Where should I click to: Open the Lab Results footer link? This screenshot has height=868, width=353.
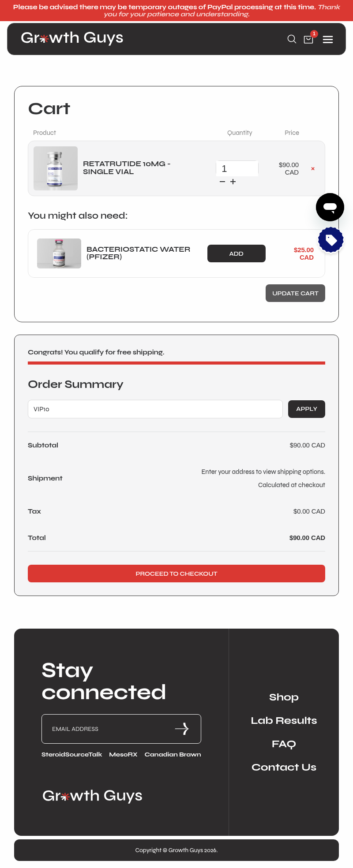click(x=284, y=720)
